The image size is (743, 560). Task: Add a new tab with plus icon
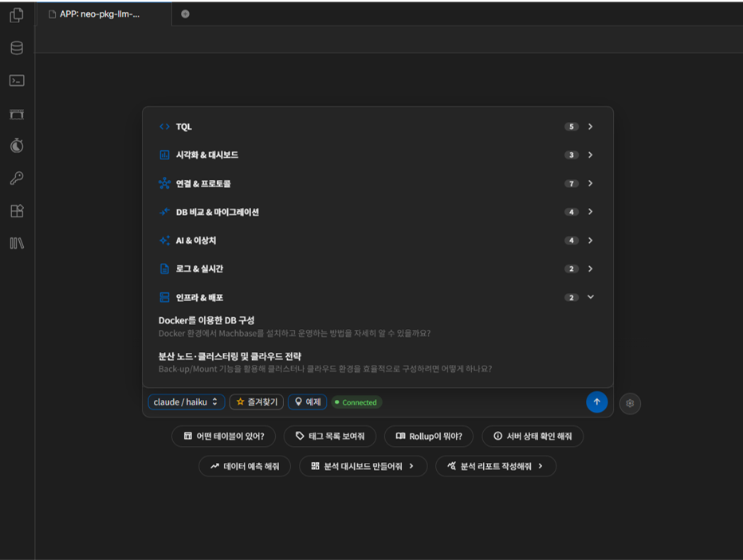click(185, 14)
